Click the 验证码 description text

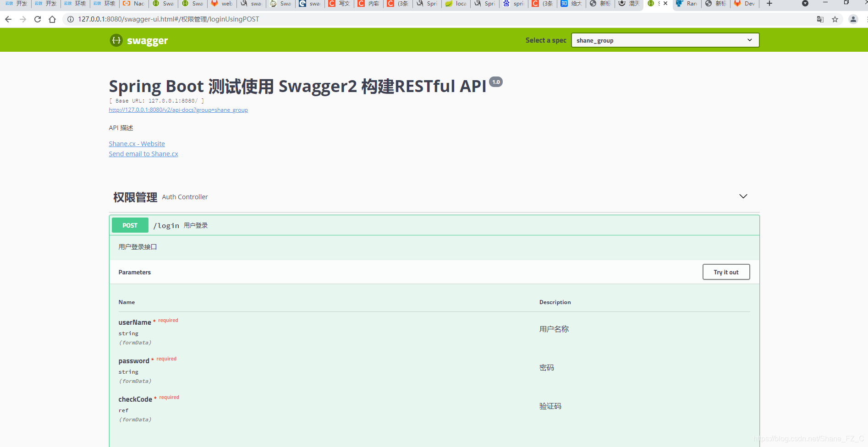[x=550, y=406]
